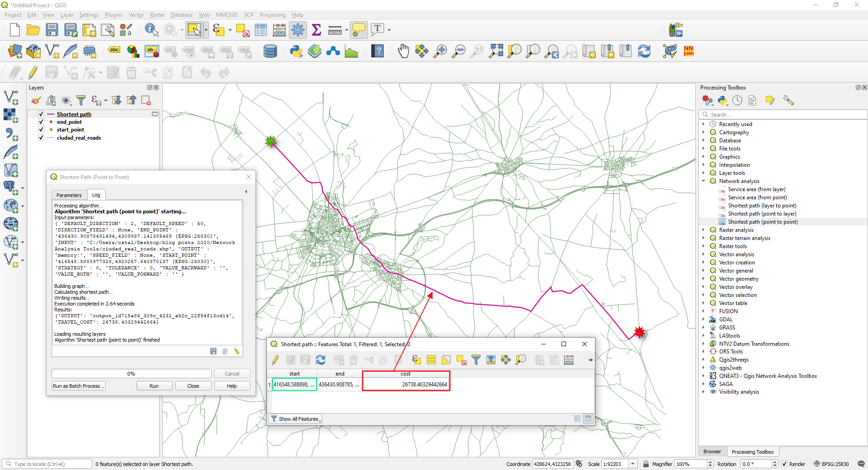Open the Vector menu
The height and width of the screenshot is (470, 868).
(x=136, y=15)
